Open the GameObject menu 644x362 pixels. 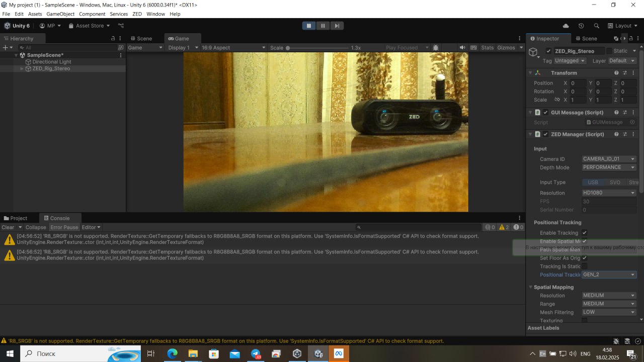(x=60, y=14)
